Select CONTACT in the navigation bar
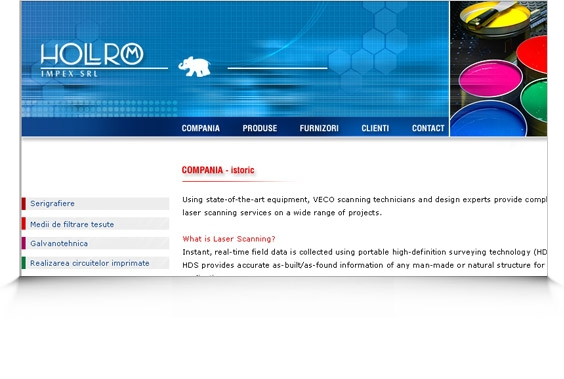The height and width of the screenshot is (379, 564). pos(428,128)
